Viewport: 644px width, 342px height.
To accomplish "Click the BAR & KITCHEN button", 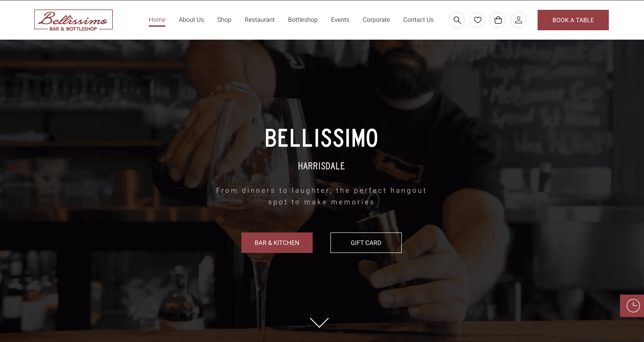I will [277, 243].
